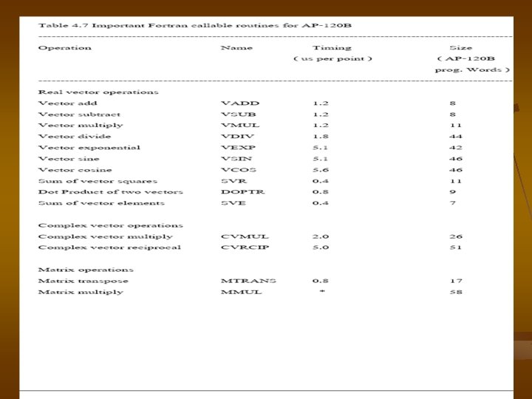Click the 'Vector exponential' row label
Image resolution: width=532 pixels, height=399 pixels.
tap(89, 148)
